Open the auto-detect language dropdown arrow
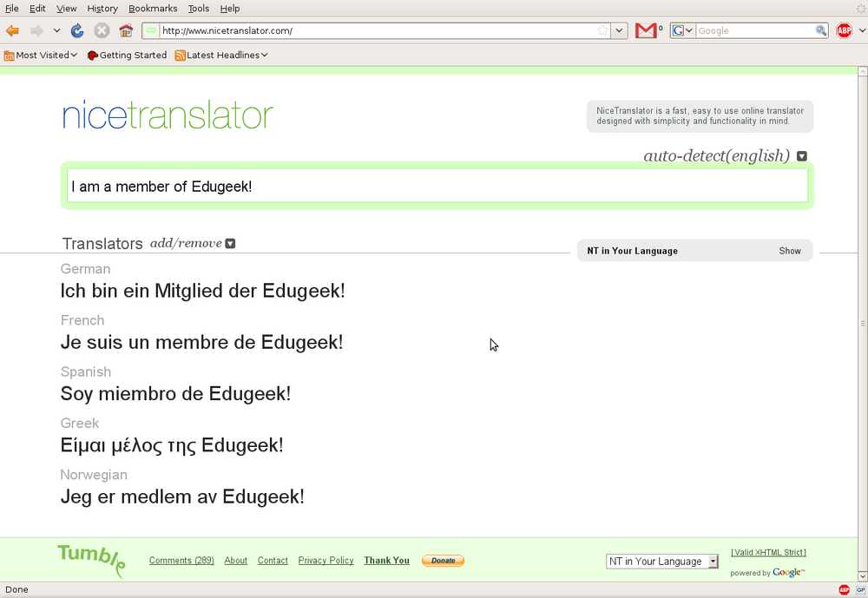The height and width of the screenshot is (598, 868). 801,156
